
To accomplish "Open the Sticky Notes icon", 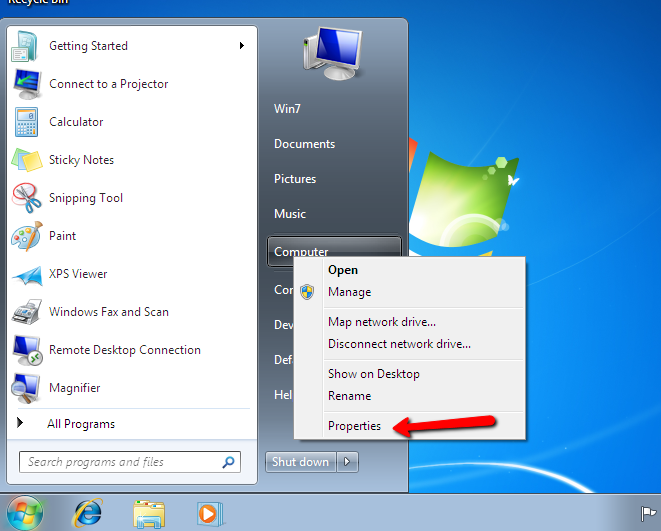I will point(27,160).
